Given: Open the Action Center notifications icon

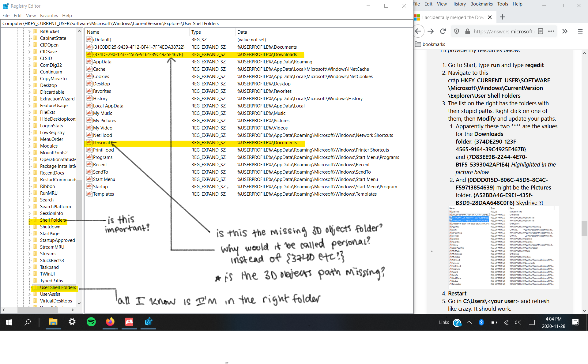Looking at the screenshot, I should (x=575, y=322).
